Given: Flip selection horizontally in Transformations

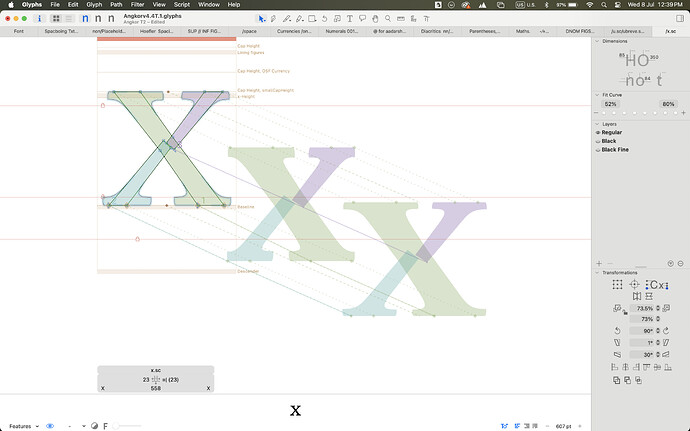Looking at the screenshot, I should [x=636, y=296].
